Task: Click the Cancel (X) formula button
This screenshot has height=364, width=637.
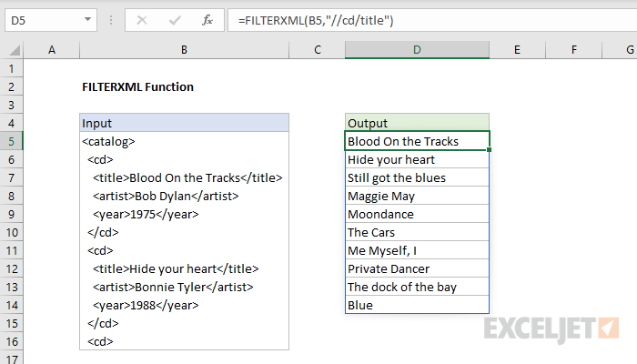Action: [142, 20]
